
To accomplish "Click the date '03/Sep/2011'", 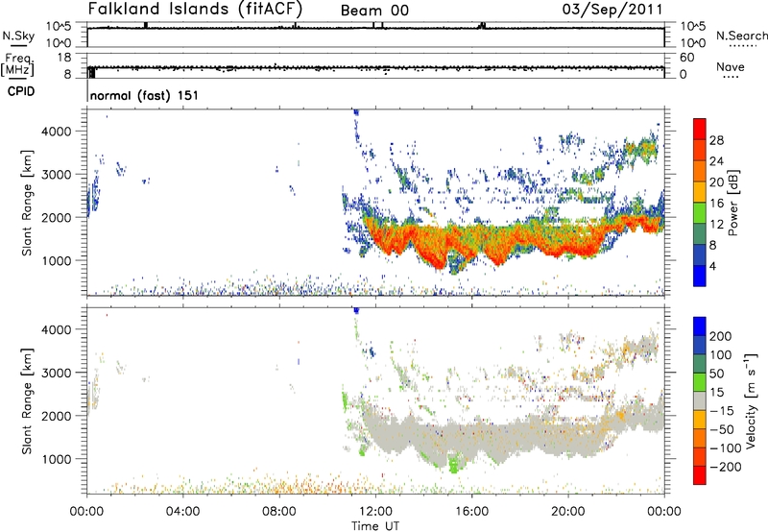I will [612, 9].
